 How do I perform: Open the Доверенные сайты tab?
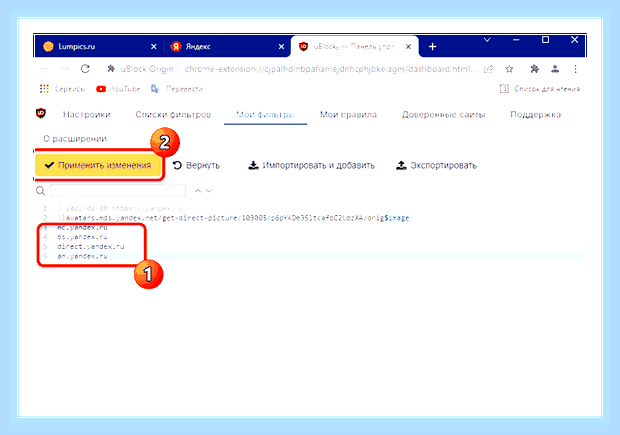click(x=443, y=115)
